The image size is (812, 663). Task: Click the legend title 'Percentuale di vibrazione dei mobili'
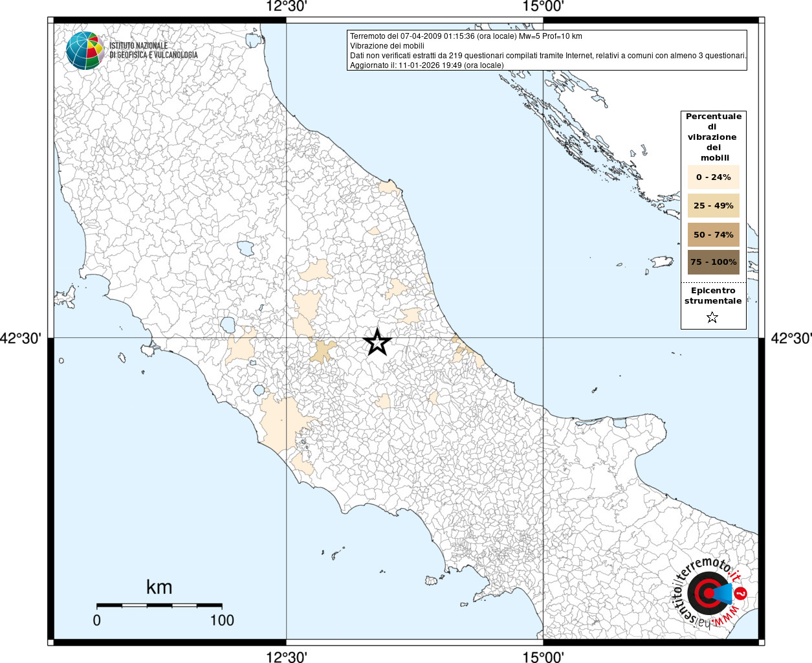pos(714,137)
